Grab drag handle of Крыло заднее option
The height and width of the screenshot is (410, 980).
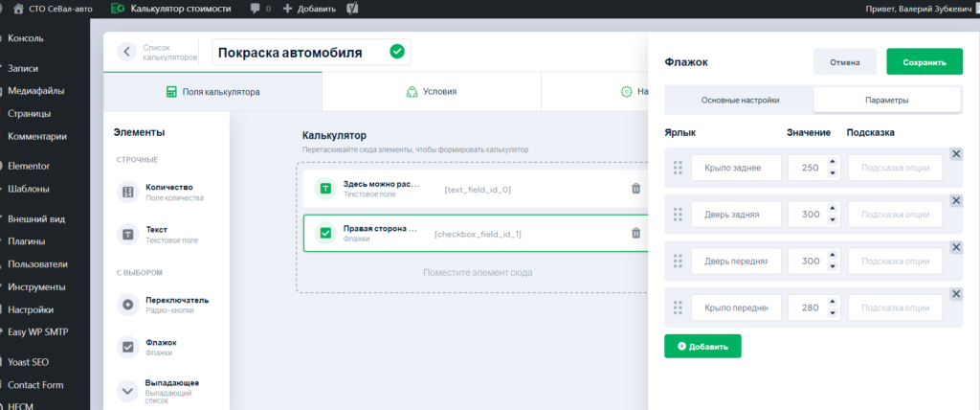pos(678,168)
